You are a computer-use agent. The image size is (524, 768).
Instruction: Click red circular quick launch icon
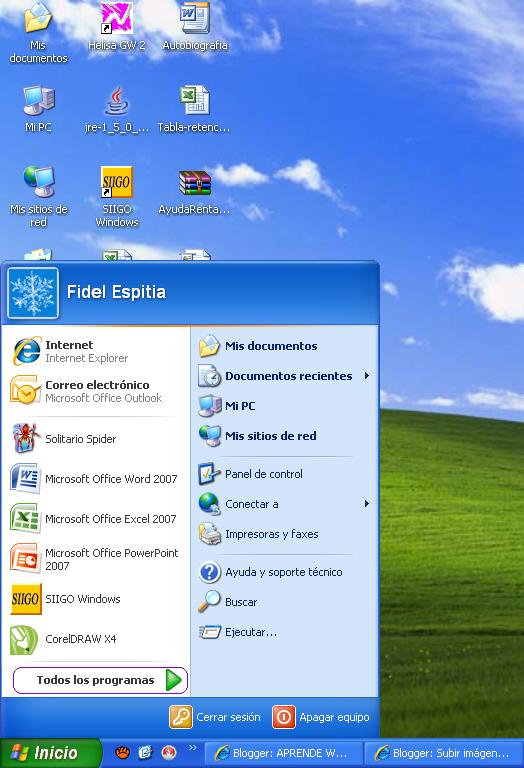169,752
